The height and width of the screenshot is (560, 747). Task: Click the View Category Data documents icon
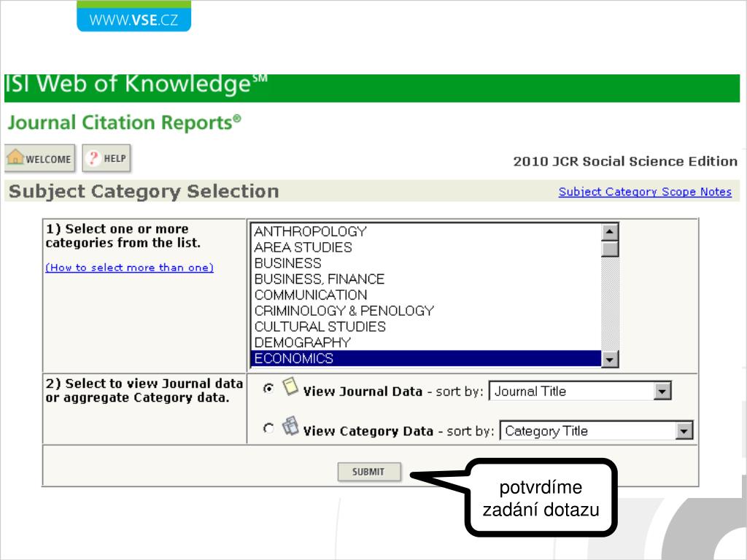(x=290, y=426)
